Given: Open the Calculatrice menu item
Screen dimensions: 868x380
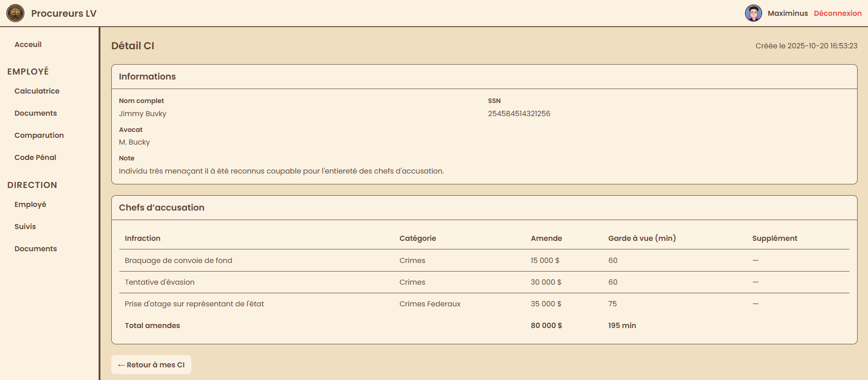Looking at the screenshot, I should tap(37, 91).
